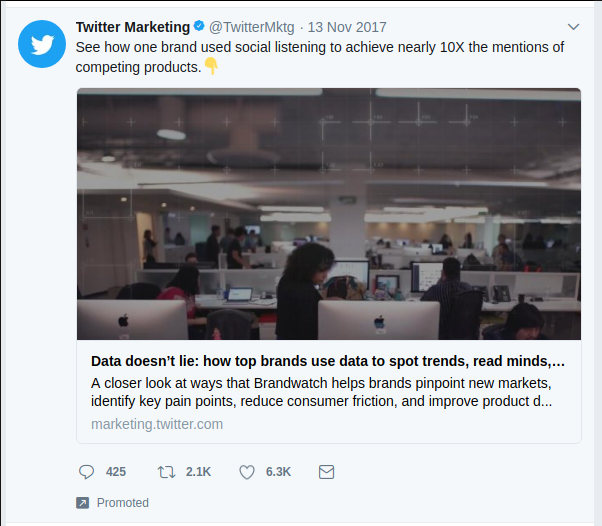Click the Promoted label text
Screen dimensions: 602x526
tap(123, 503)
